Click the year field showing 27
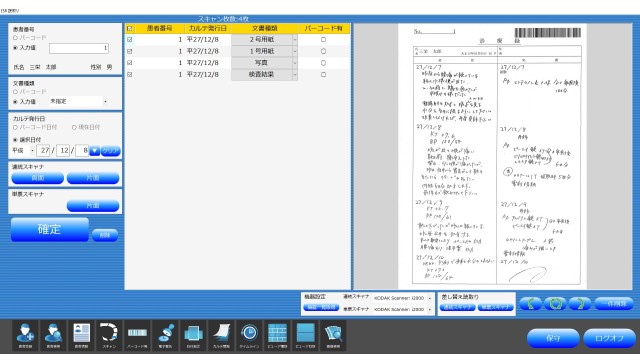640x360 pixels. (43, 151)
